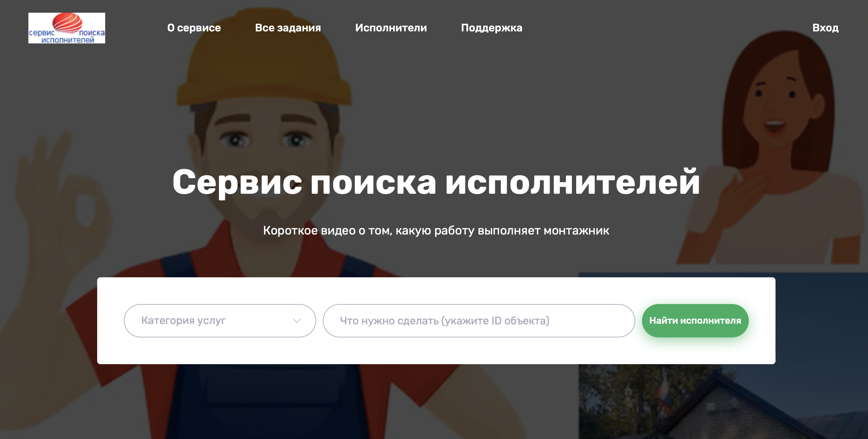868x439 pixels.
Task: Click the red globe in the logo
Action: tap(67, 22)
